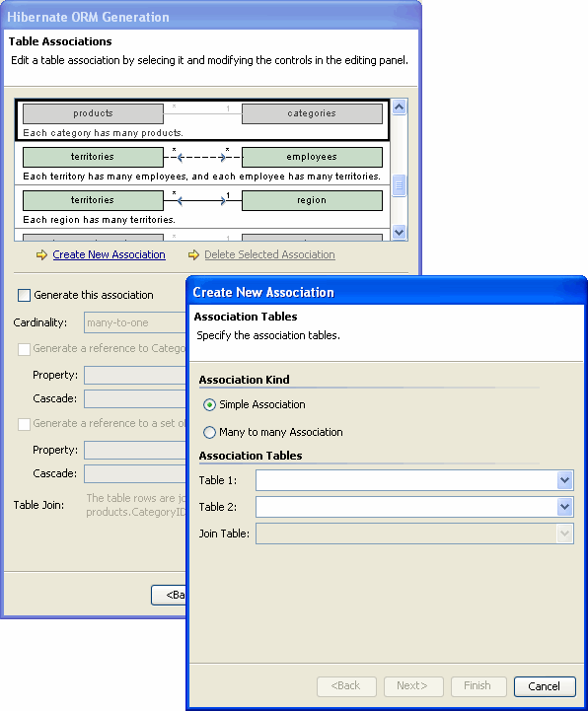This screenshot has width=588, height=711.
Task: Click the arrow icon beside Delete Selected Association
Action: coord(193,254)
